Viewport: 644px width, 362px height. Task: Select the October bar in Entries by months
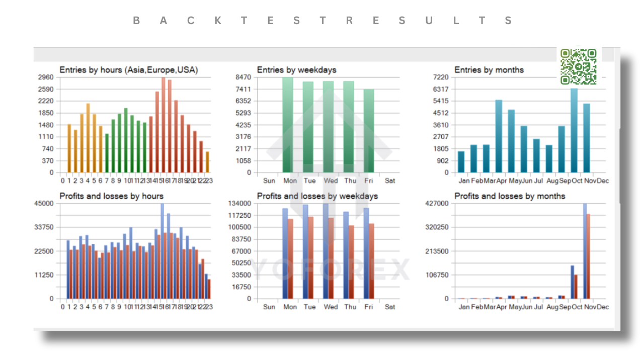[574, 131]
